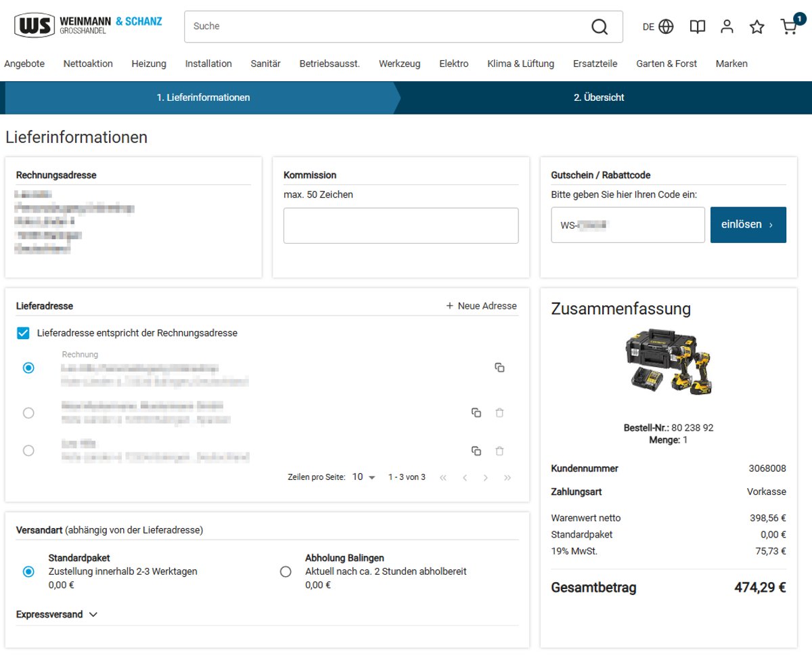The height and width of the screenshot is (656, 812).
Task: Add a new address via Neue Adresse
Action: 481,306
